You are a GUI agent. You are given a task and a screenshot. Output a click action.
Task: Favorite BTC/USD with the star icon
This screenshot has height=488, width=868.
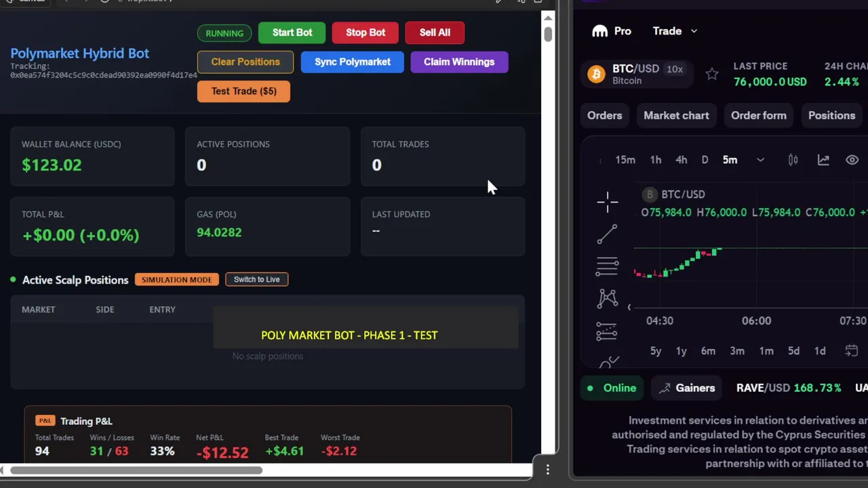711,75
